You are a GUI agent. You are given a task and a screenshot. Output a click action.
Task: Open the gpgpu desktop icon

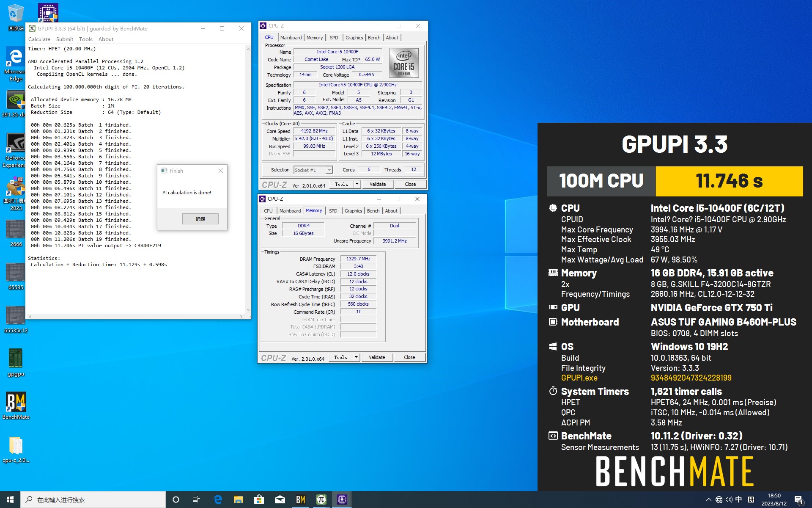16,363
